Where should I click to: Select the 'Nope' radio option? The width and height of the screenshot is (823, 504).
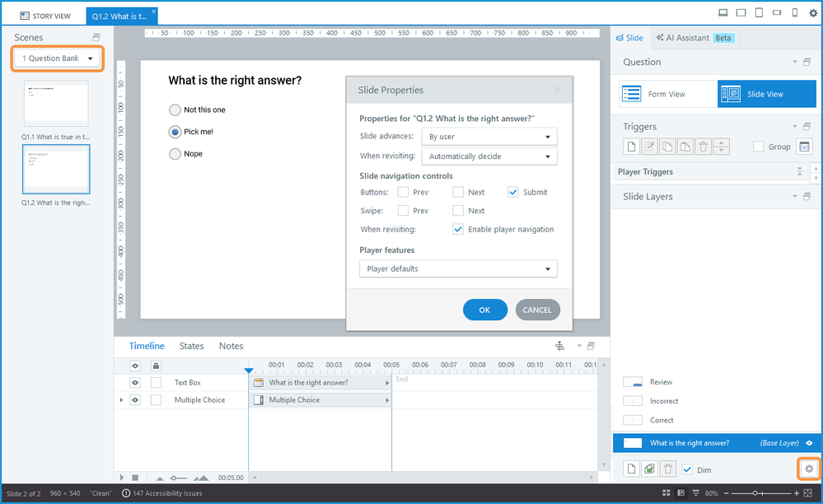point(175,154)
